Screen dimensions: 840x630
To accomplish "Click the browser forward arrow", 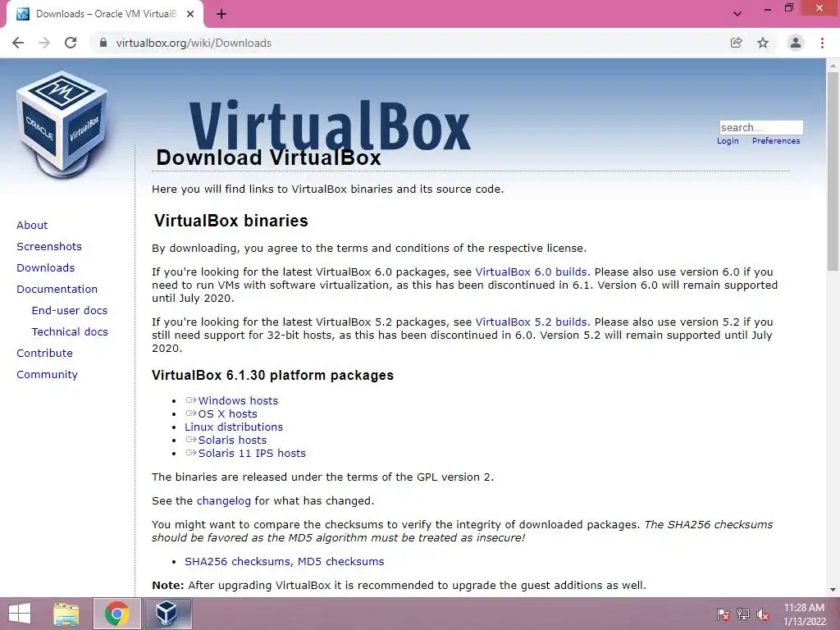I will (44, 43).
